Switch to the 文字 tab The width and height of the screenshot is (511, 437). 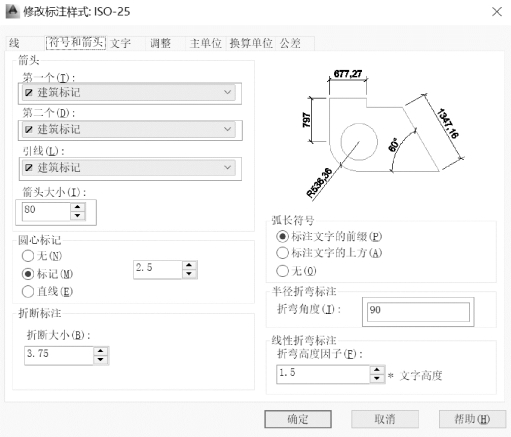(x=120, y=43)
